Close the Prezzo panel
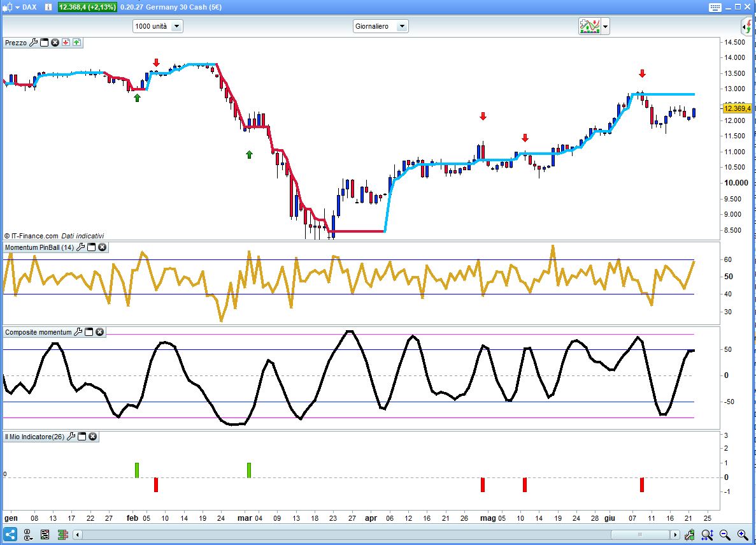This screenshot has height=545, width=756. [55, 43]
